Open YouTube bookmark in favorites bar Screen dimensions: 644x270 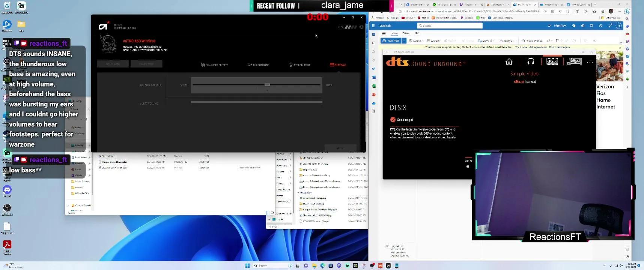pos(408,18)
